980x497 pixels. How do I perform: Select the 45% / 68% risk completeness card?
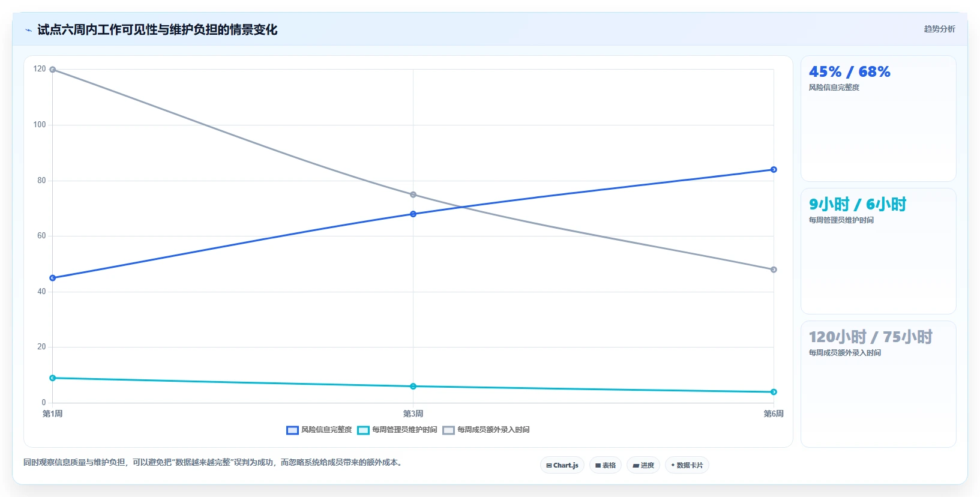878,118
